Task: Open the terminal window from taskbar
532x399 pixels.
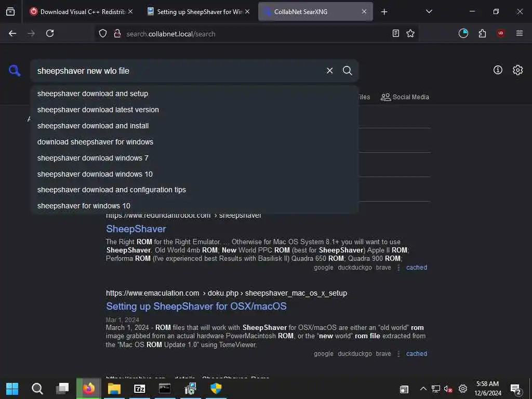Action: point(165,389)
